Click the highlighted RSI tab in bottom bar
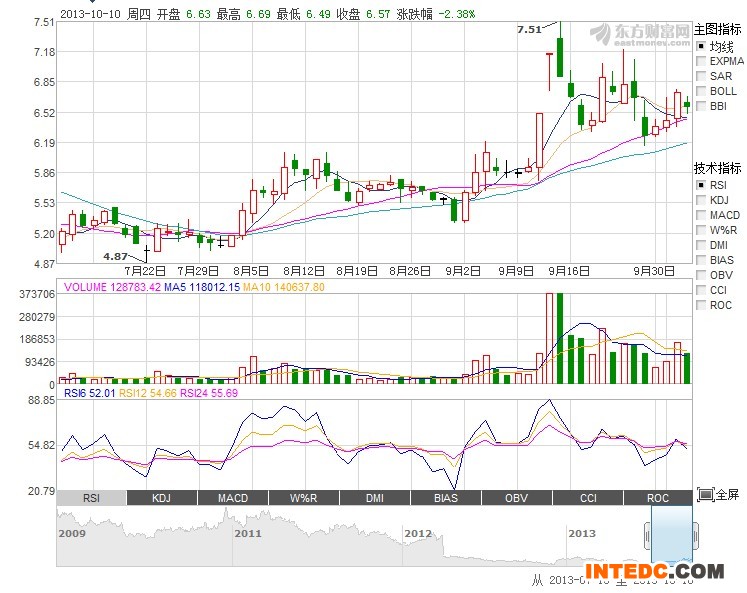The image size is (747, 593). pyautogui.click(x=91, y=498)
